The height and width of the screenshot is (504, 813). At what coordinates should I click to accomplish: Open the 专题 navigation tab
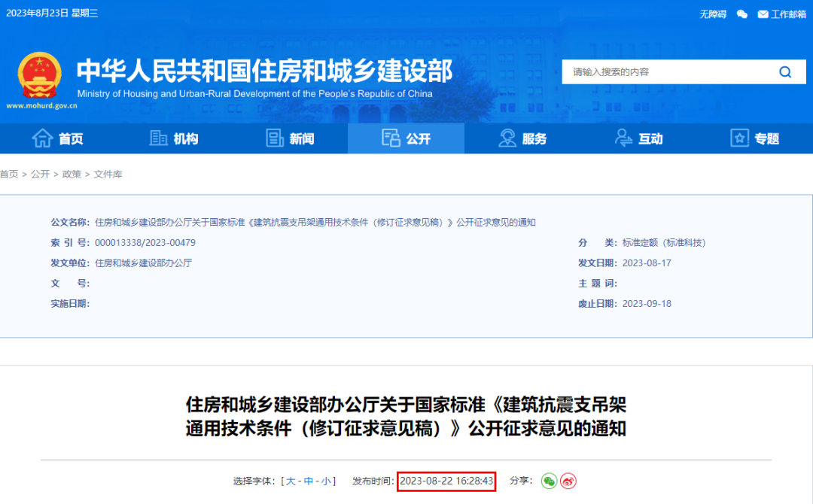tap(754, 138)
